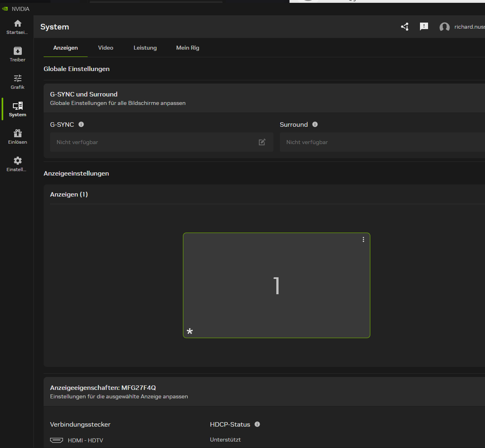Select the Anzeigen tab
Screen dimensions: 485x448
coord(65,48)
